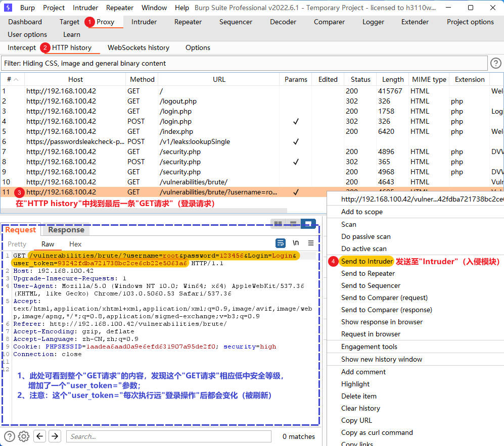Select history row 10 /vulnerabilities/brute/
This screenshot has width=504, height=446.
(252, 182)
